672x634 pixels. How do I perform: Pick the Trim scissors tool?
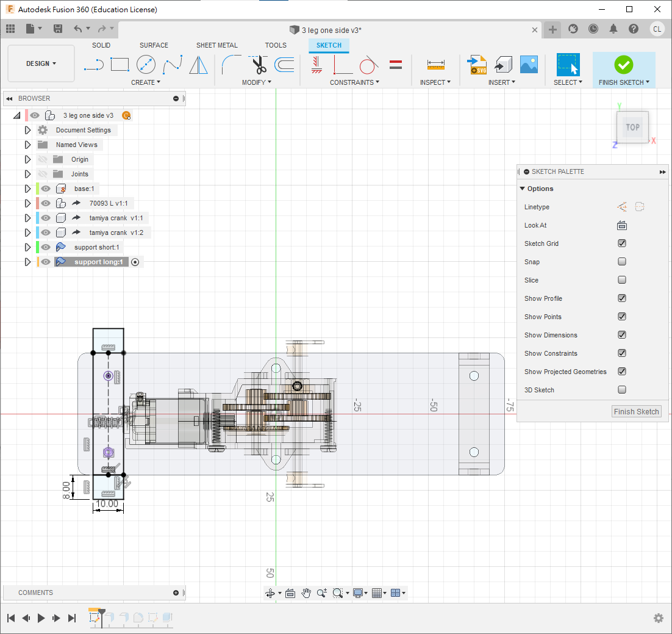[x=259, y=64]
